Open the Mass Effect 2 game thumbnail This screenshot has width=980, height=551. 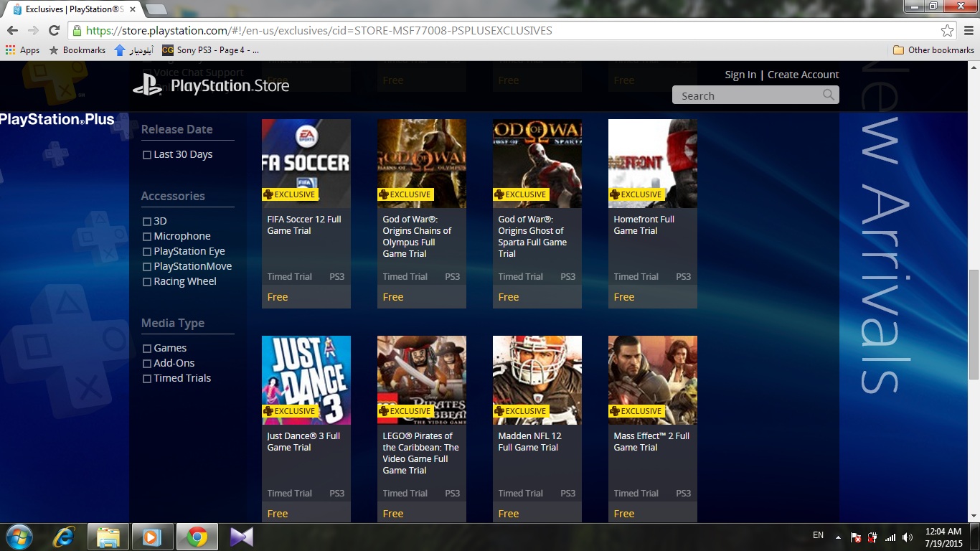click(x=652, y=380)
